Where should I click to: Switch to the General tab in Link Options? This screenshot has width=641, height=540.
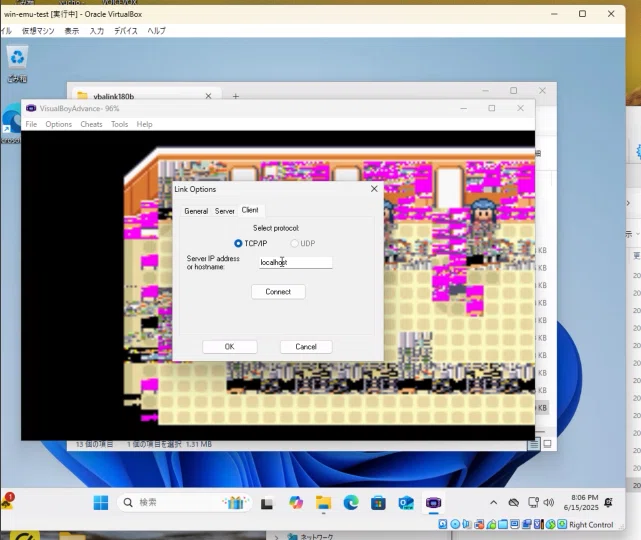[196, 211]
